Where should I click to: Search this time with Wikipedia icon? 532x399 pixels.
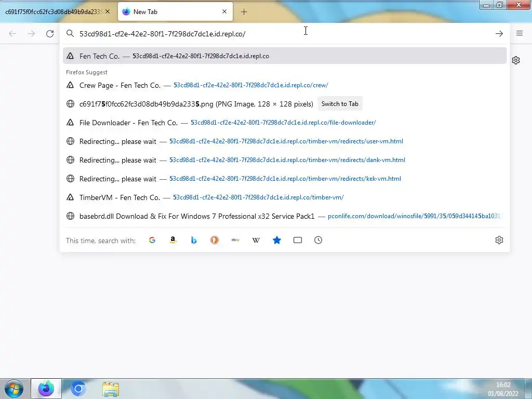point(256,240)
